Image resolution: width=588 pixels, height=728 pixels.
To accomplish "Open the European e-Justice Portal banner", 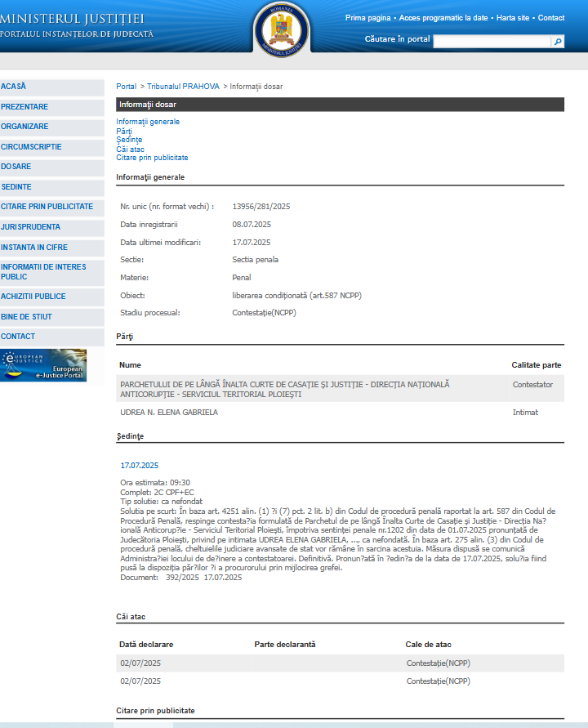I will [x=43, y=365].
